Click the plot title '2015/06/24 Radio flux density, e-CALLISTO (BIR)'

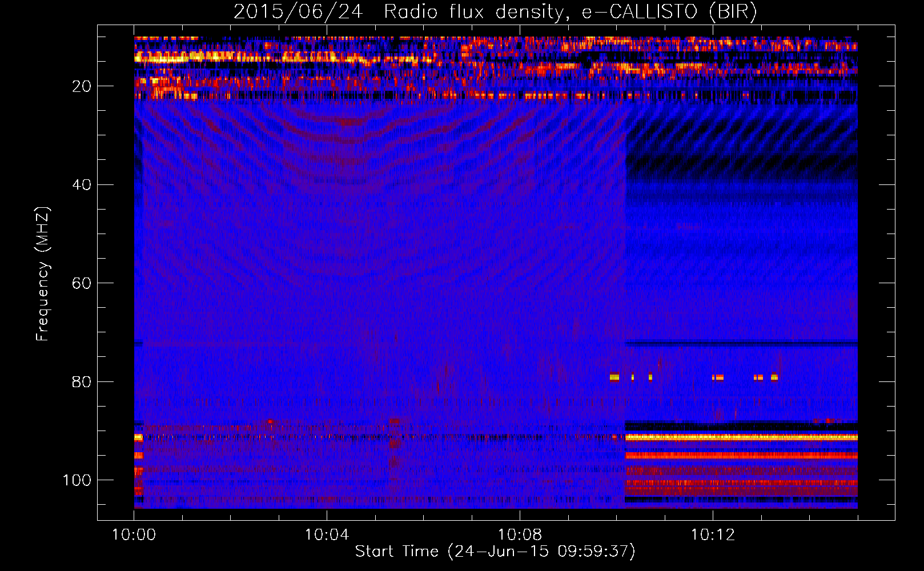click(x=495, y=12)
